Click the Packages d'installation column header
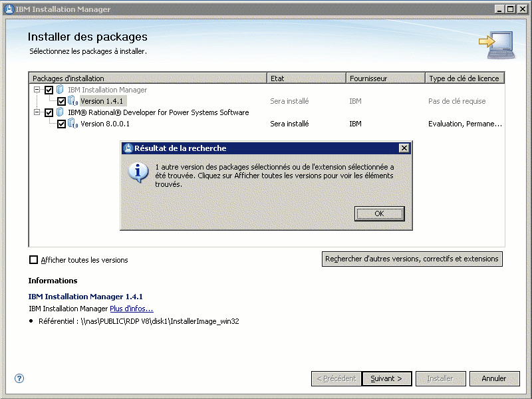This screenshot has width=532, height=399. pos(148,78)
